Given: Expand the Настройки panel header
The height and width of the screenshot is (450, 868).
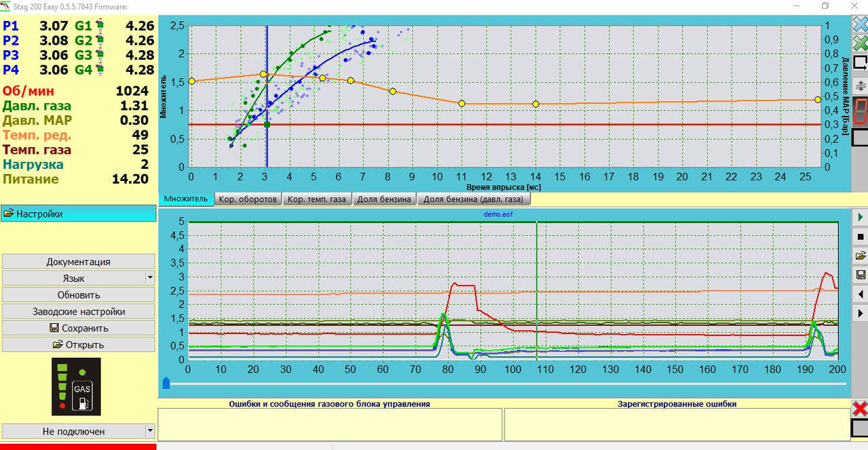Looking at the screenshot, I should point(78,213).
